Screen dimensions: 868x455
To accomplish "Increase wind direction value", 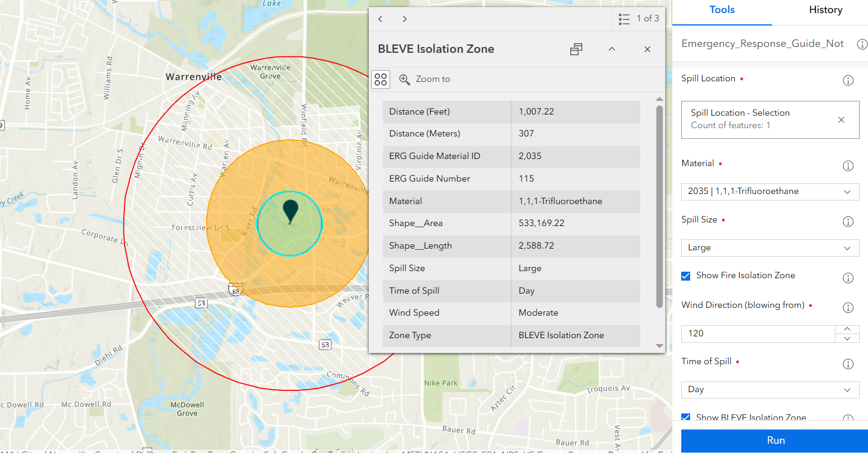I will pyautogui.click(x=847, y=329).
